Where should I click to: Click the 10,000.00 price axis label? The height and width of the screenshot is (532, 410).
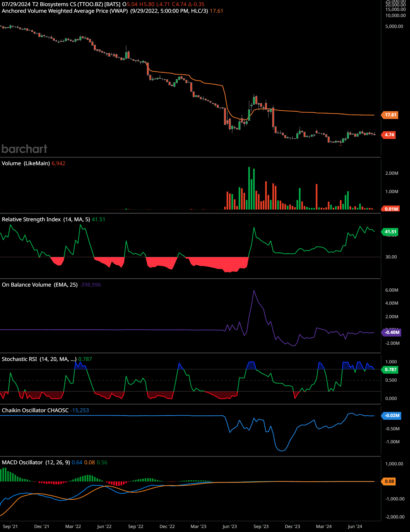click(x=395, y=15)
